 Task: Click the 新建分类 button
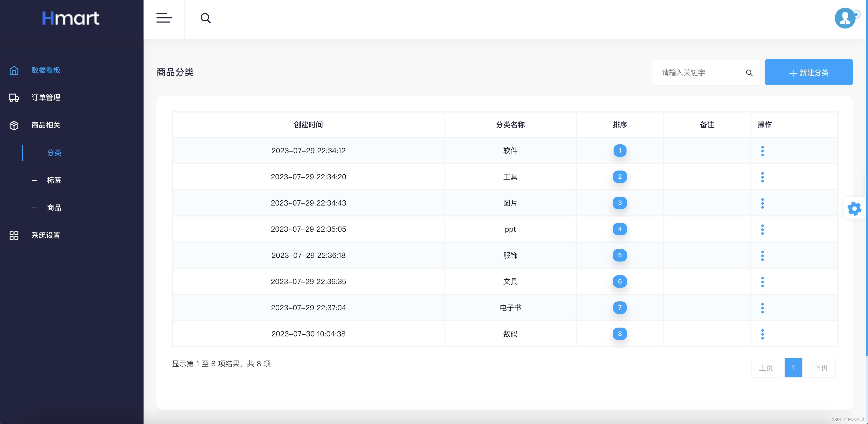point(809,72)
